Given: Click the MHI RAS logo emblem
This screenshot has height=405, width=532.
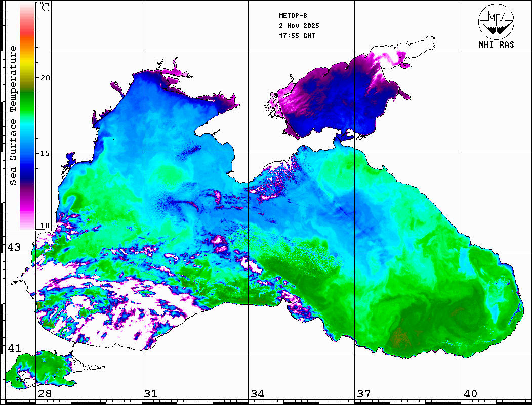Looking at the screenshot, I should click(x=496, y=21).
